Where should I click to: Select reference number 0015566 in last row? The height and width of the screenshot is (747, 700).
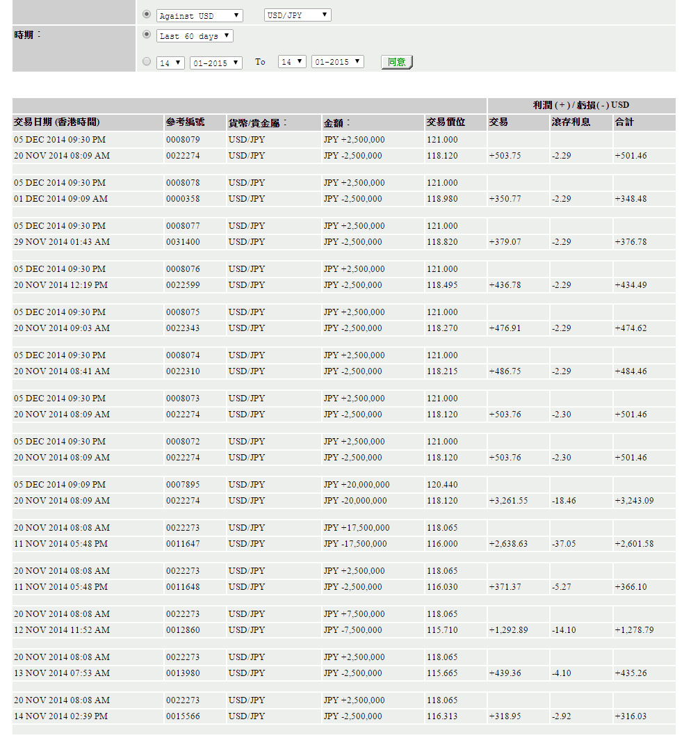pos(183,716)
